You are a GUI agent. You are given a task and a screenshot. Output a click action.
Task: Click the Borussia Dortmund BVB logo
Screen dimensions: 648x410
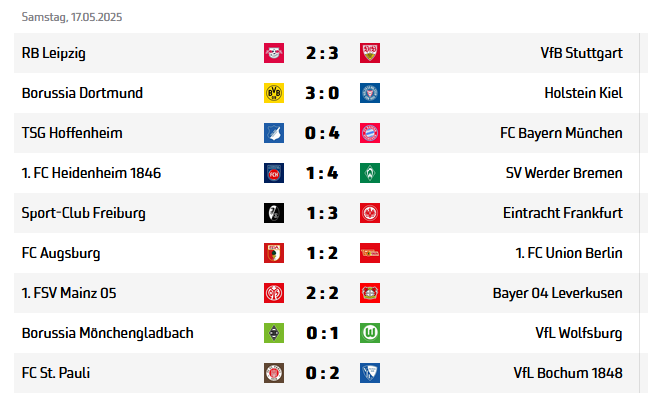pos(274,93)
